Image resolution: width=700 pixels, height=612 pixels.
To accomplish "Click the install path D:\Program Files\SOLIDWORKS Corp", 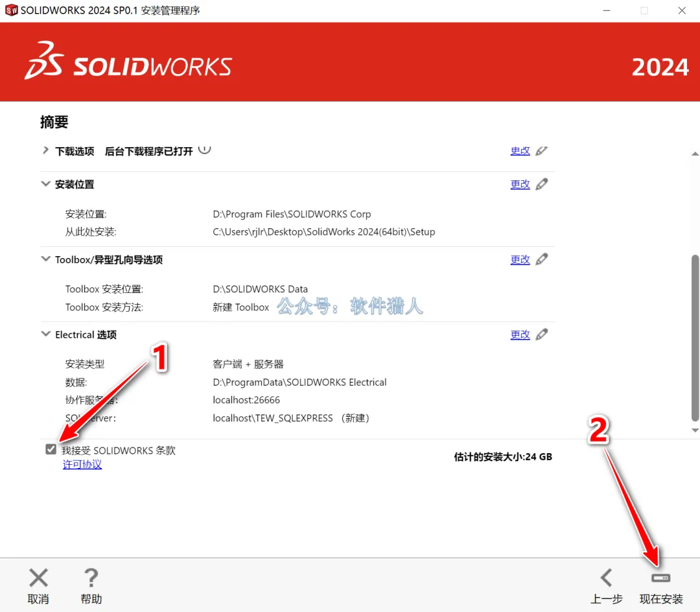I will [292, 215].
